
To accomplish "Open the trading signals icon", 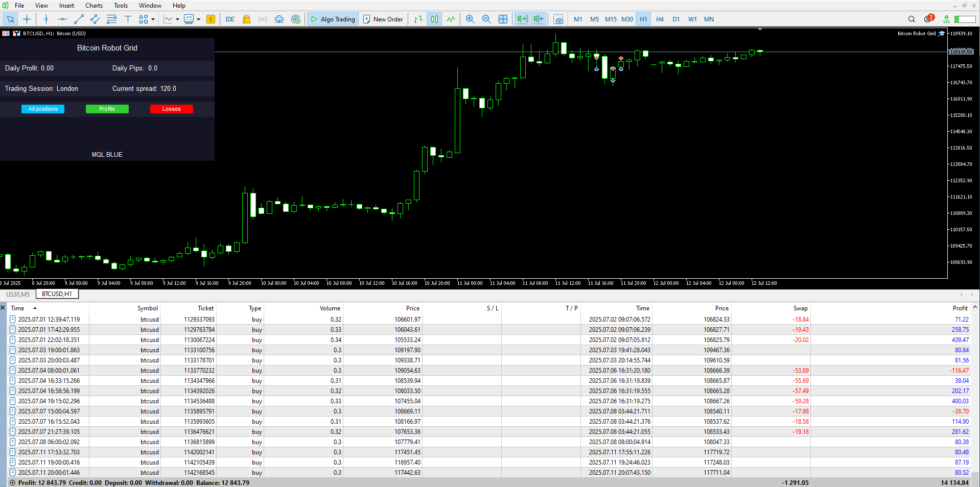I will pos(263,19).
